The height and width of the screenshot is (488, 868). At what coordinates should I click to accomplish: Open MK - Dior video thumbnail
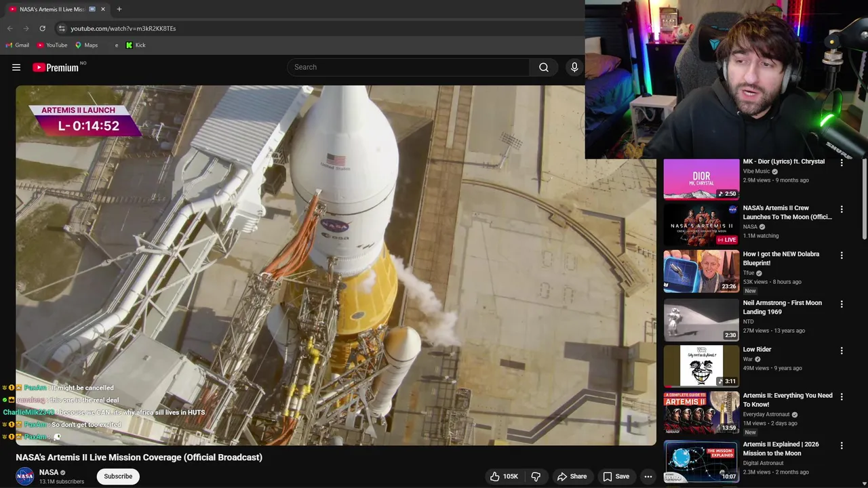[701, 180]
